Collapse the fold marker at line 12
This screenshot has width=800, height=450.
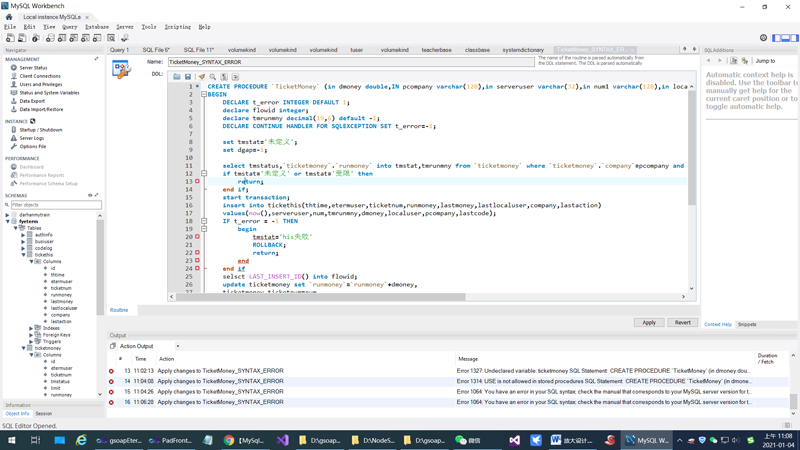(x=204, y=173)
